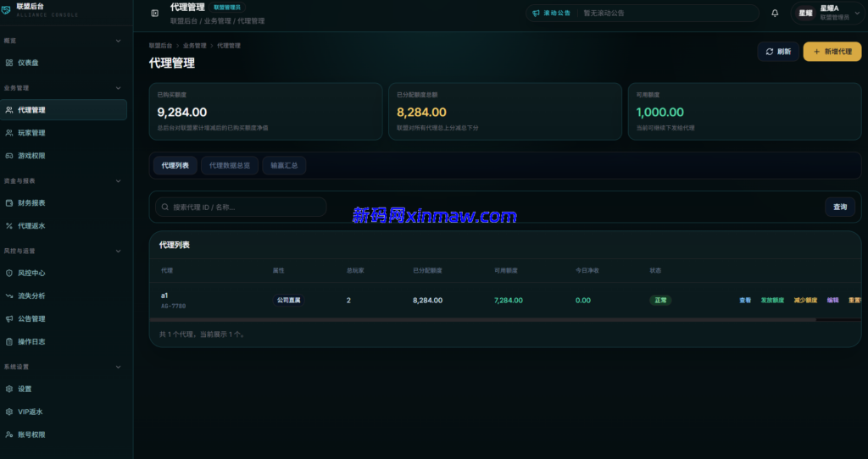The height and width of the screenshot is (459, 868).
Task: Click the 正常 status badge
Action: click(x=660, y=301)
